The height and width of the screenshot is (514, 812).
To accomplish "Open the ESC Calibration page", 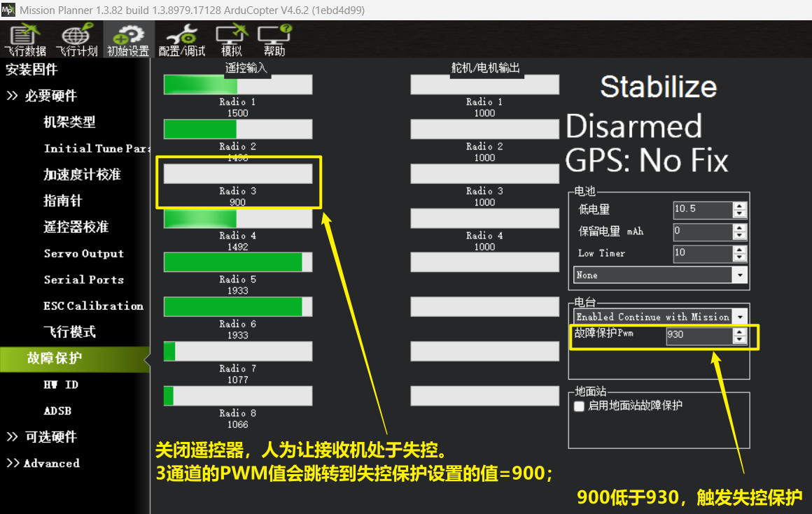I will coord(93,306).
